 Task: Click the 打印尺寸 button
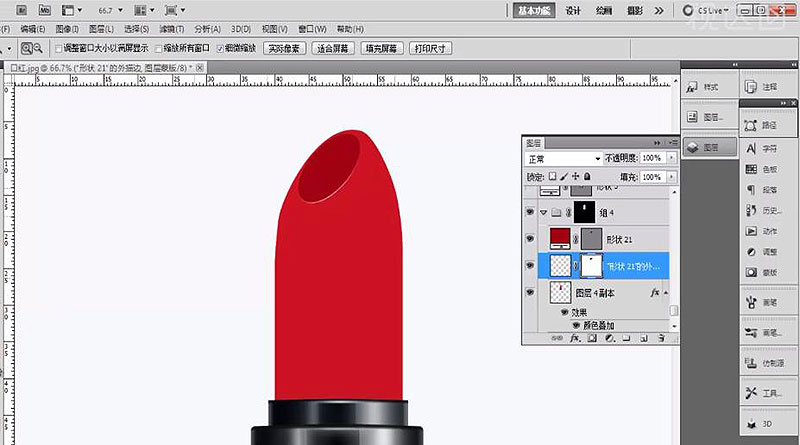click(x=430, y=48)
